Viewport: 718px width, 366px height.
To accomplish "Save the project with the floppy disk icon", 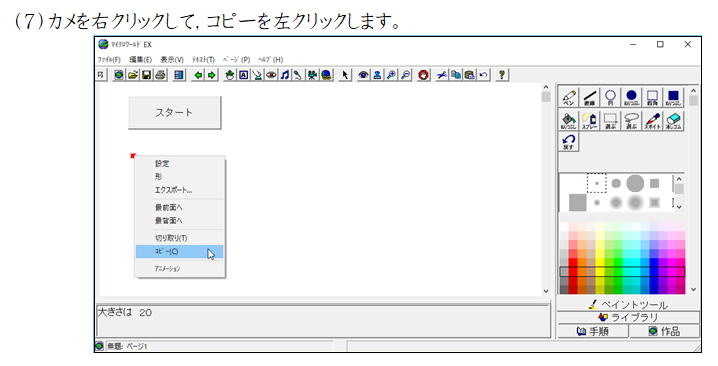I will [x=147, y=75].
